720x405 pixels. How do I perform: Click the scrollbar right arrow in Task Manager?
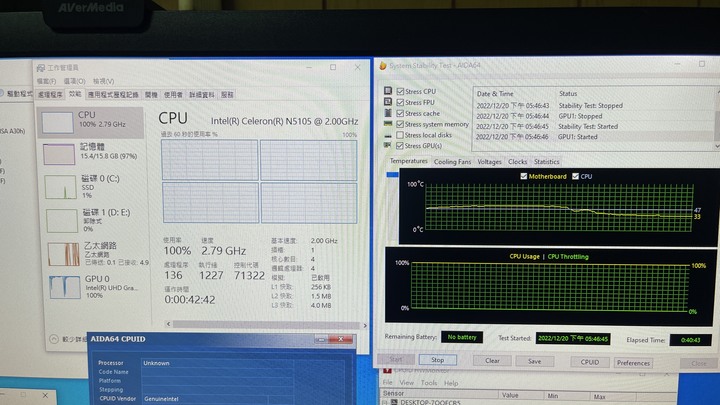point(365,326)
